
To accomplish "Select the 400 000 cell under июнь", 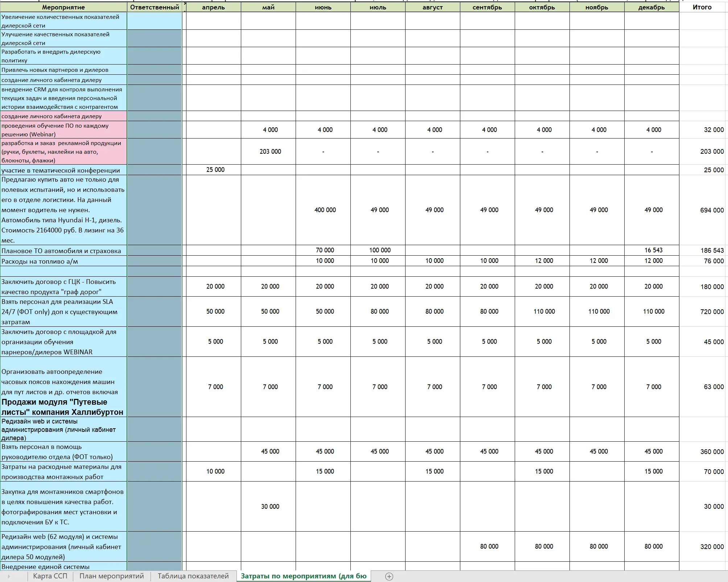I will click(325, 210).
